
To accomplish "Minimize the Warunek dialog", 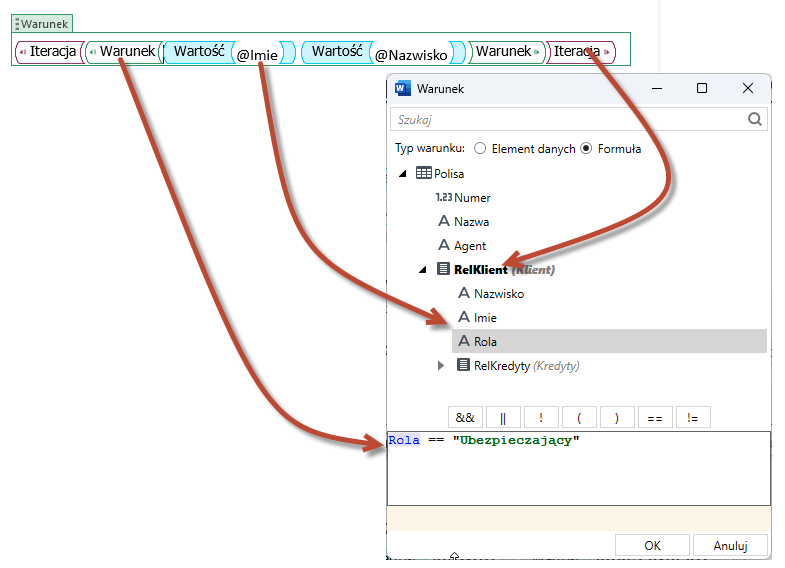I will point(657,89).
